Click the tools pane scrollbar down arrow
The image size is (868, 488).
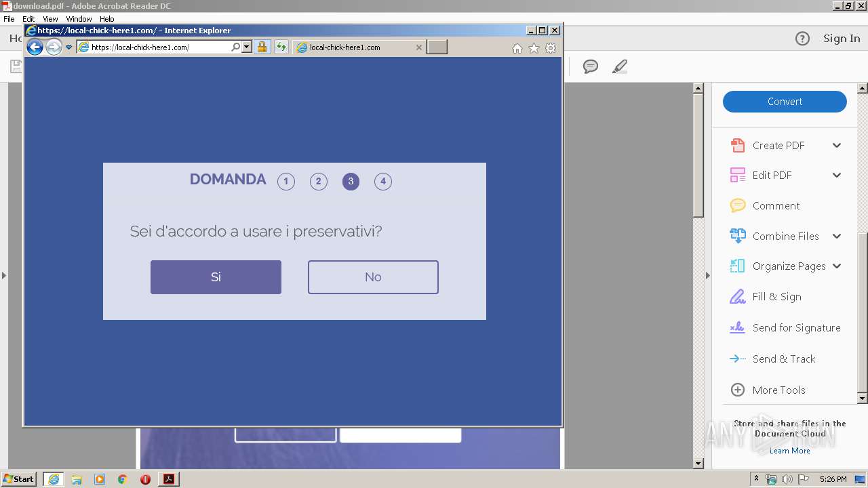pos(863,399)
